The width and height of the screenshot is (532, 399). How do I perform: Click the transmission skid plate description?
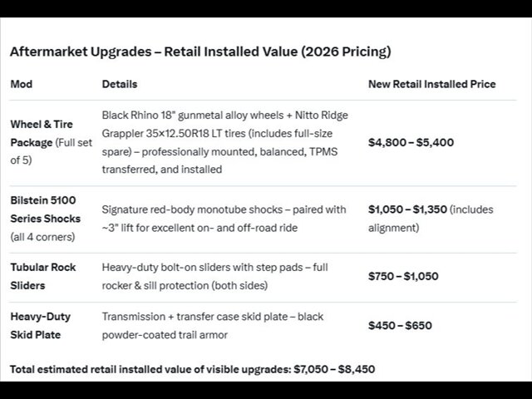(212, 325)
